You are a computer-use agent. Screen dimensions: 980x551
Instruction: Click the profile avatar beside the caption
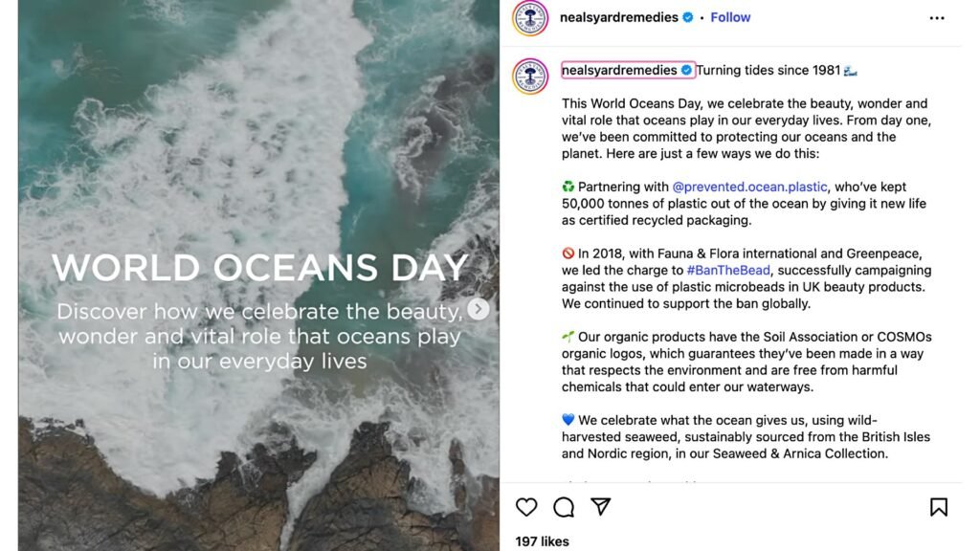(530, 77)
